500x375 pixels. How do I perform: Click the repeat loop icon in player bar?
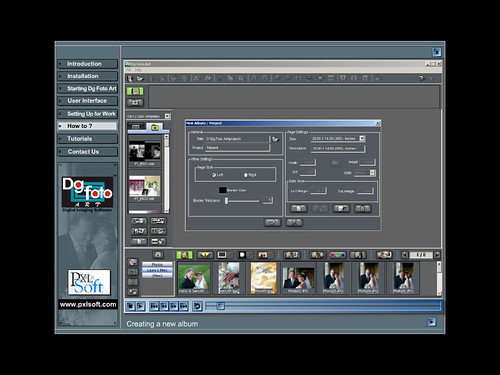[197, 306]
